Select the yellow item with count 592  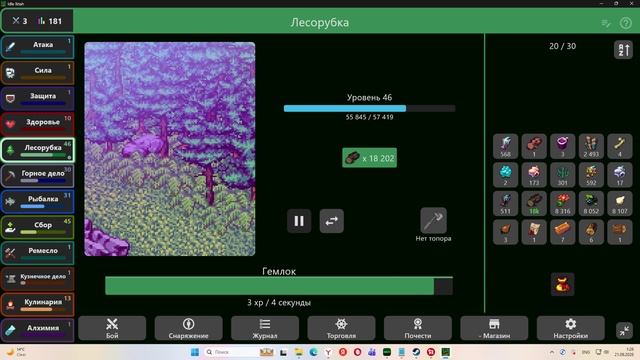[x=591, y=175]
